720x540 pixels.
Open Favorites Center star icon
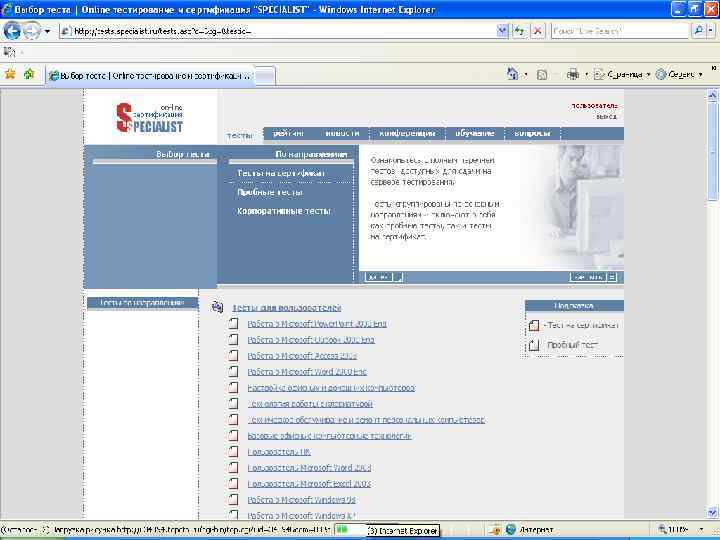[10, 74]
